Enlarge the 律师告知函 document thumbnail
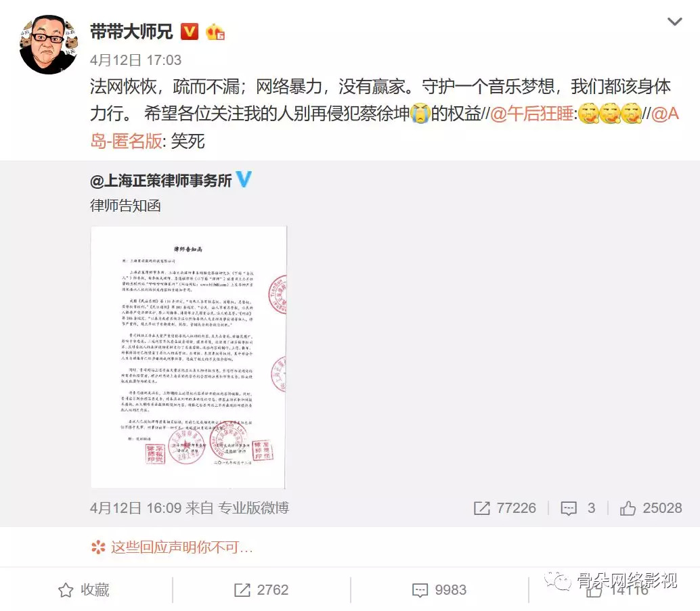700x611 pixels. (x=188, y=357)
